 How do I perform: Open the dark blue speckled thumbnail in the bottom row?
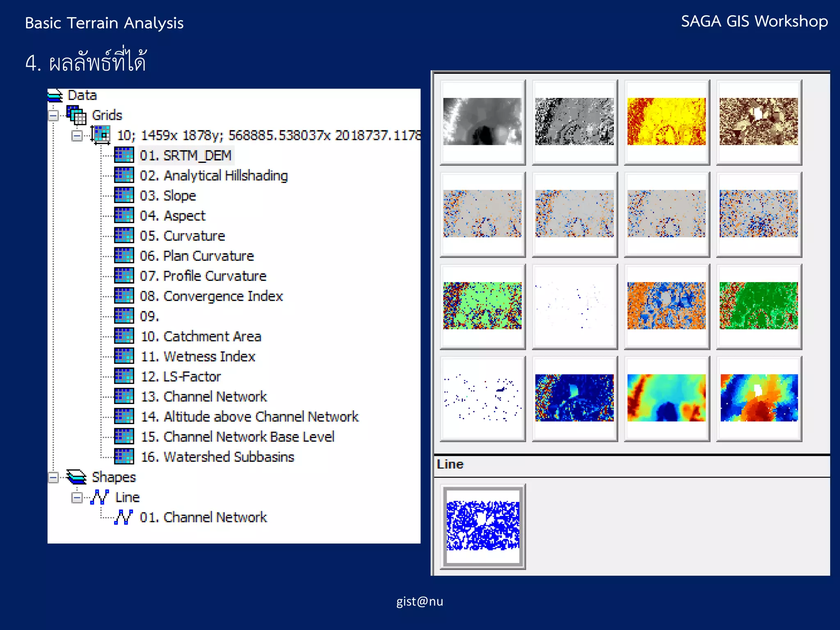click(x=575, y=399)
